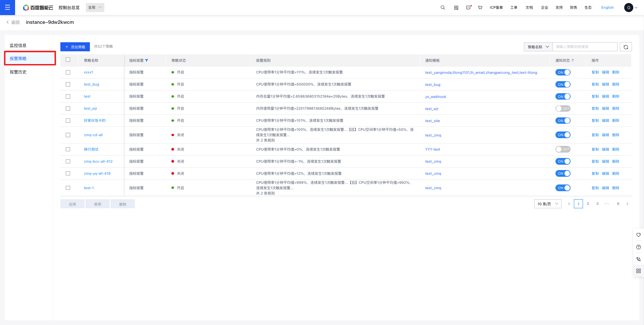This screenshot has height=325, width=644.
Task: Click 编辑 for the zmq-bcc-all-412 policy
Action: [x=605, y=162]
